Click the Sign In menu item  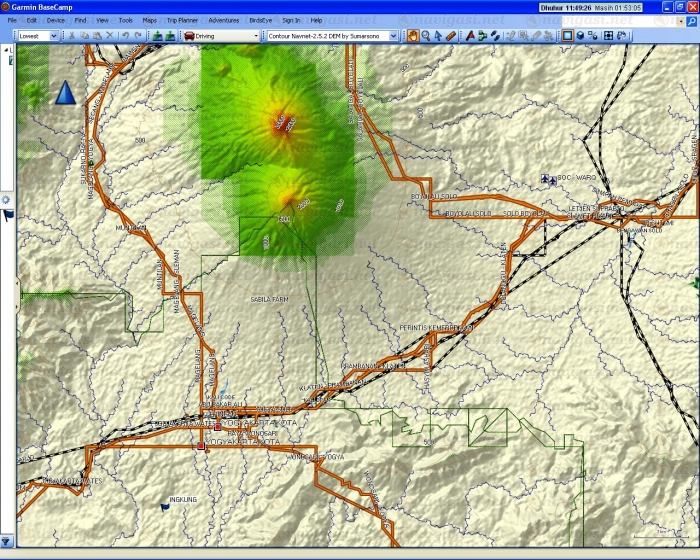coord(291,20)
